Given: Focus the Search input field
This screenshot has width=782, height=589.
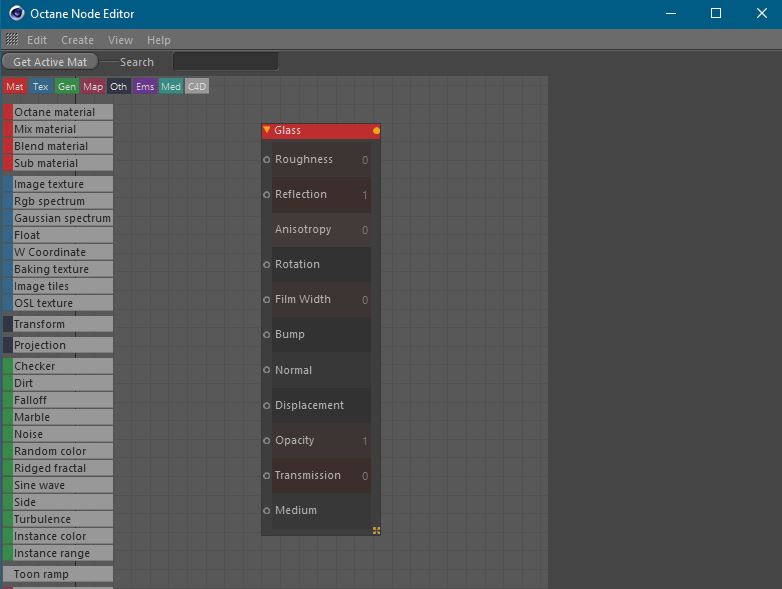Looking at the screenshot, I should [225, 61].
